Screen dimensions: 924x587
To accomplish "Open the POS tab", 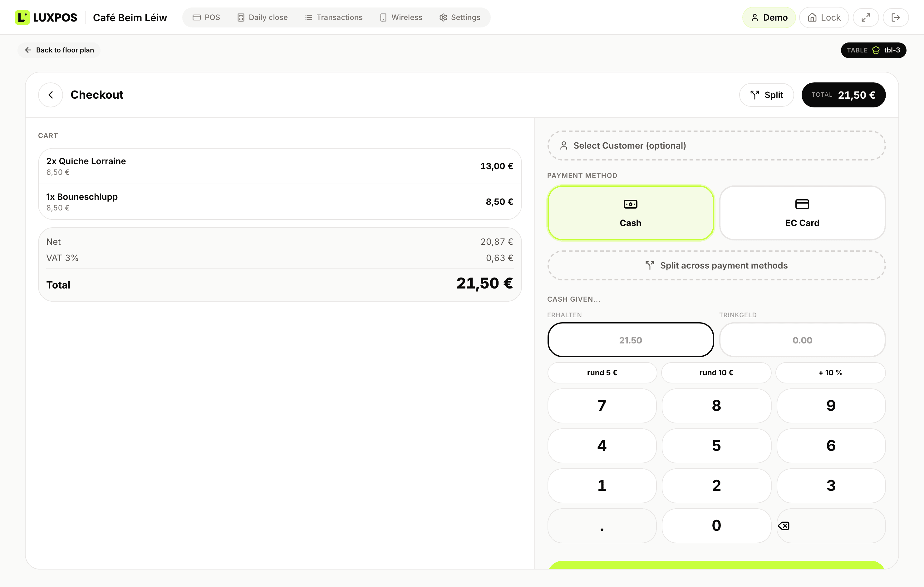I will click(x=206, y=17).
